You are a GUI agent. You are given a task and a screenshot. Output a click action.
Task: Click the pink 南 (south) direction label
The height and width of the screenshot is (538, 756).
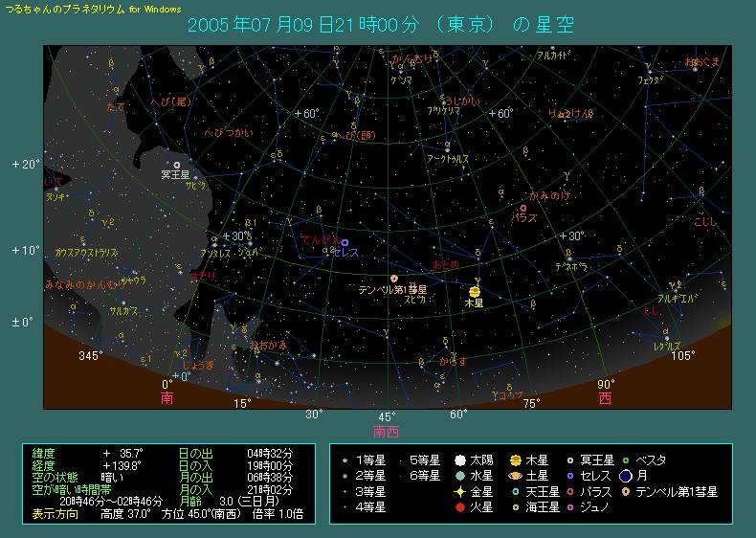(x=167, y=397)
